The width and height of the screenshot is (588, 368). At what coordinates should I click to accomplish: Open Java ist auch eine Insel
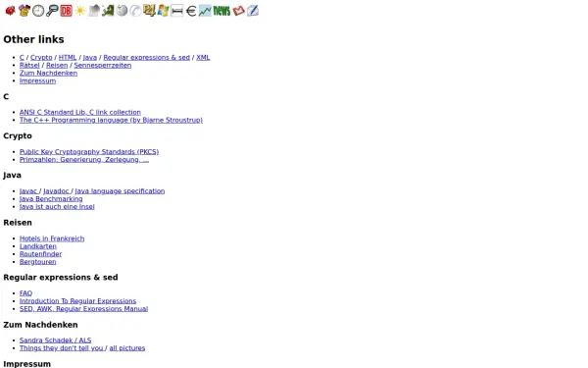(57, 207)
